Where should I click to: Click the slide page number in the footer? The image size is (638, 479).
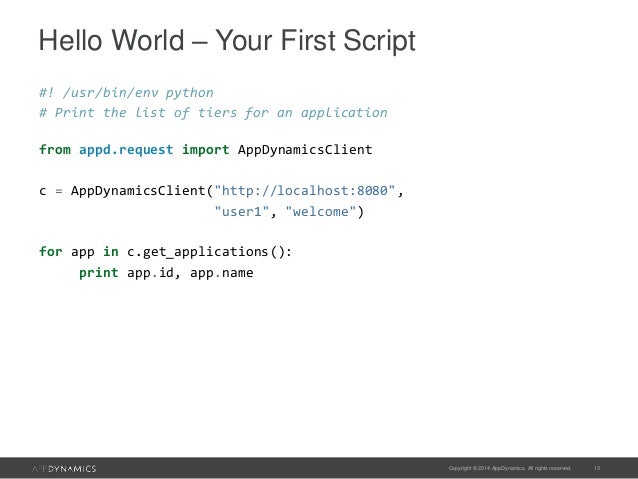pos(597,468)
